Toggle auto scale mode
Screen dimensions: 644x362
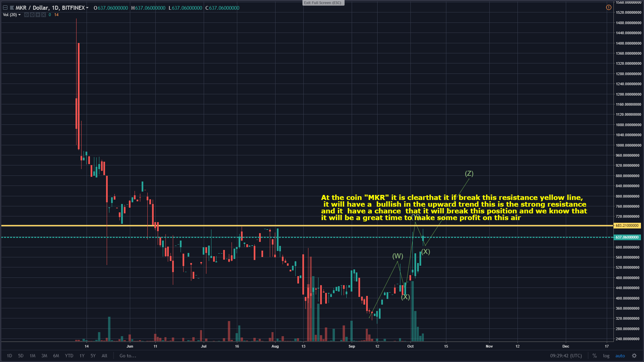tap(620, 356)
